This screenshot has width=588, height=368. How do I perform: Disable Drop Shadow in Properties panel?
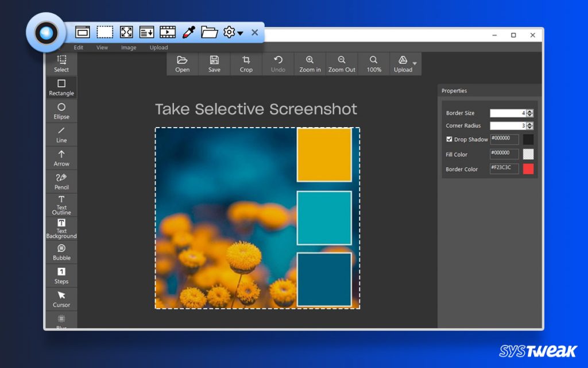click(x=450, y=139)
